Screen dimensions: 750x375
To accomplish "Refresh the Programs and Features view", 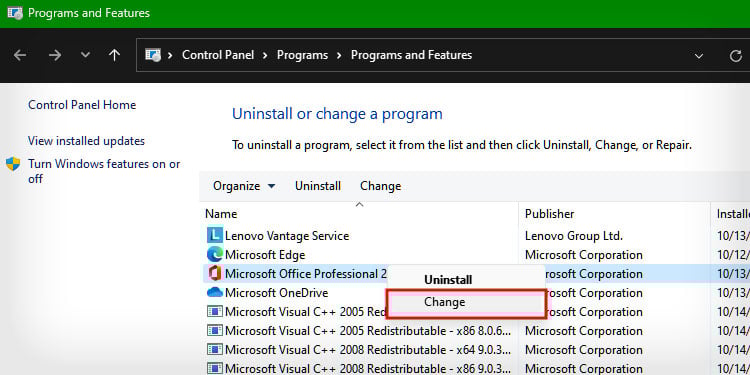I will [736, 56].
